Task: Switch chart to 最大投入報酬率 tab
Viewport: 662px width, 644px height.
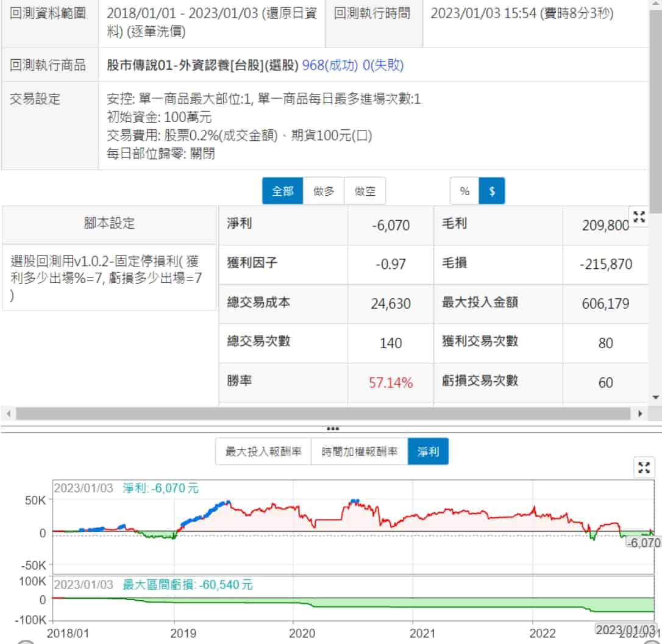Action: [x=263, y=452]
